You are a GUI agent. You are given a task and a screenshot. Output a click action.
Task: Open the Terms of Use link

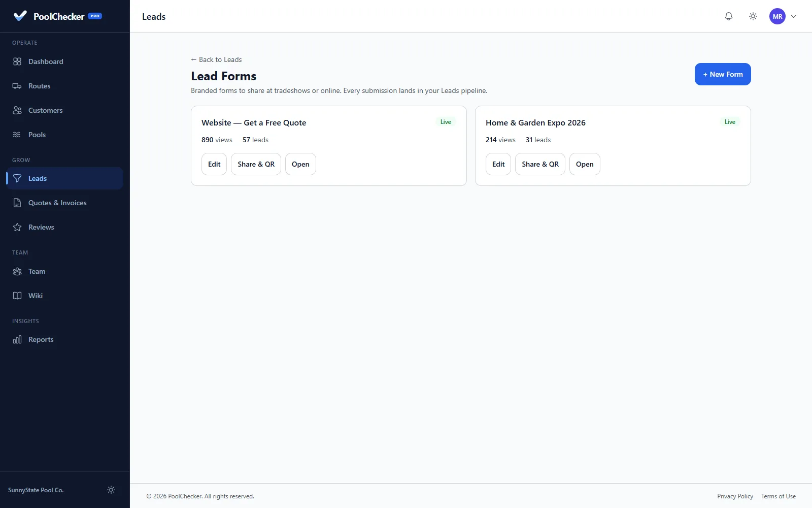[779, 496]
